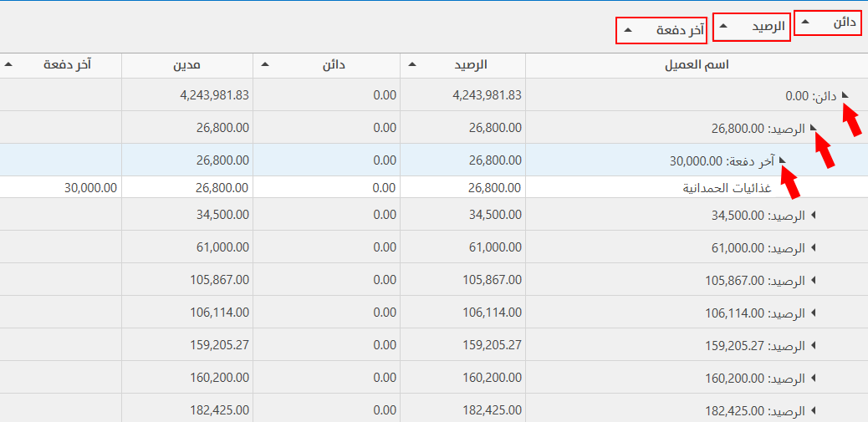Viewport: 868px width, 422px height.
Task: Click sort arrow in آخر دفعة column header
Action: click(x=8, y=64)
